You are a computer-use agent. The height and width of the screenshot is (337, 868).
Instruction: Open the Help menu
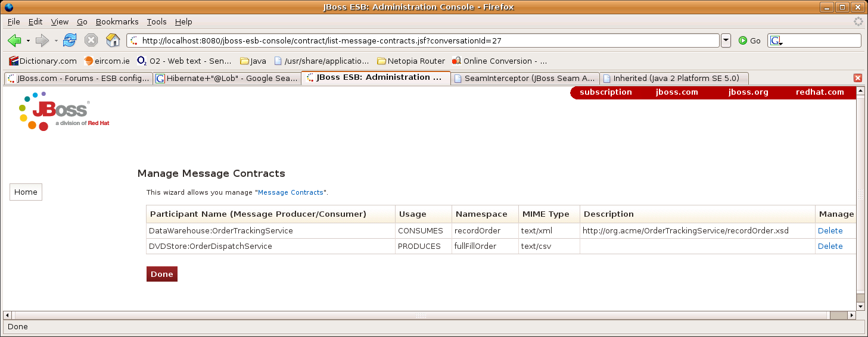[x=183, y=21]
